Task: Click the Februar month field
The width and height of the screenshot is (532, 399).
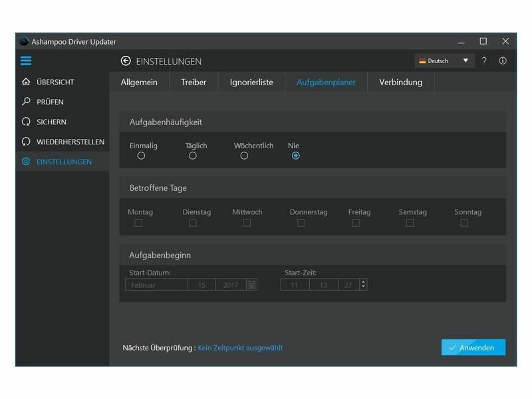Action: pyautogui.click(x=156, y=285)
